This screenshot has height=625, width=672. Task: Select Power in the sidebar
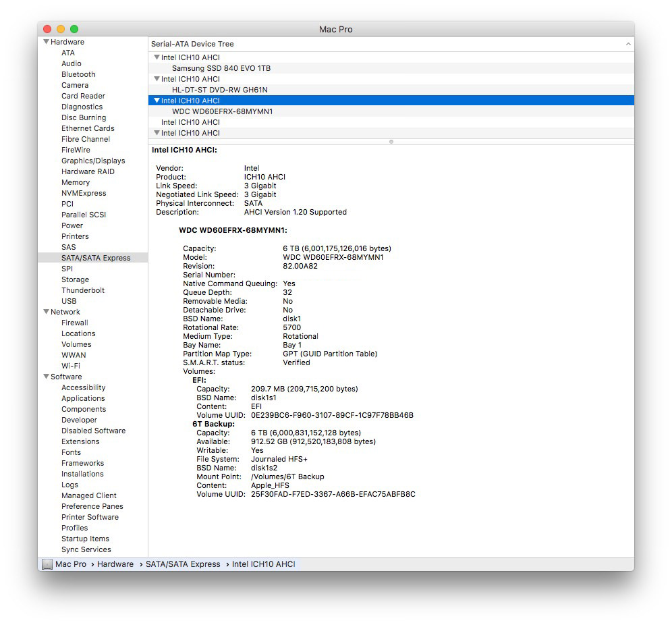[72, 225]
